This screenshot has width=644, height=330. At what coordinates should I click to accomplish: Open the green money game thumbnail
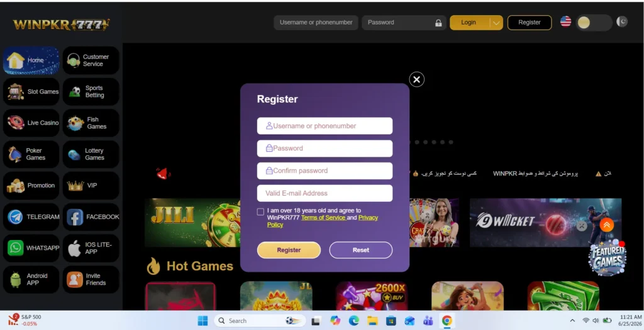tap(563, 295)
